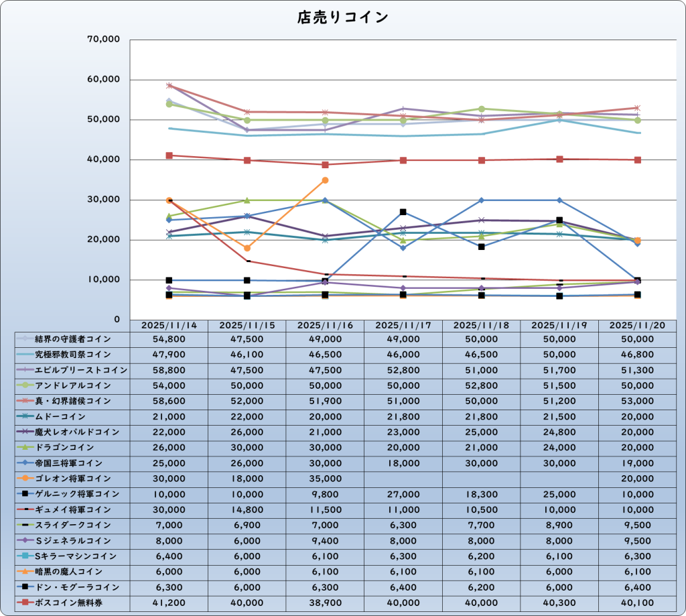
Task: Click the Sジェネラルコイン diamond legend marker
Action: tap(25, 540)
